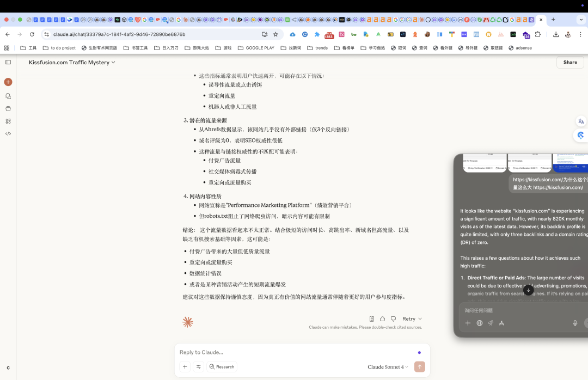Copy Claude's response with clipboard icon
Viewport: 588px width, 380px height.
pyautogui.click(x=372, y=319)
